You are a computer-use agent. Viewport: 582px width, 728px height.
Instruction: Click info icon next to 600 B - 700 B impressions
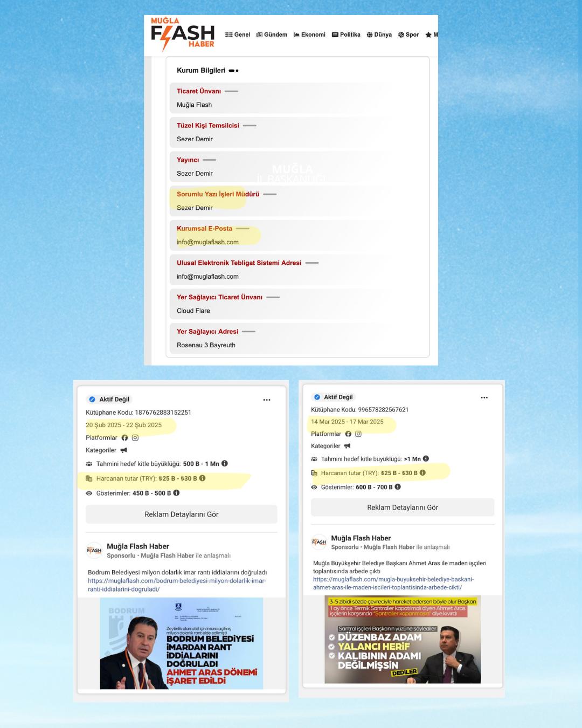click(x=398, y=486)
